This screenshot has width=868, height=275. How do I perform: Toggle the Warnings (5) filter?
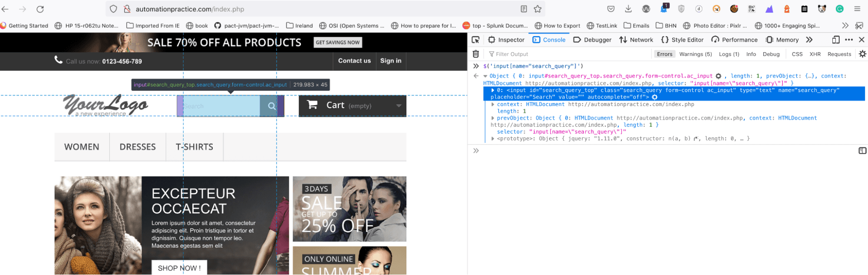click(695, 54)
